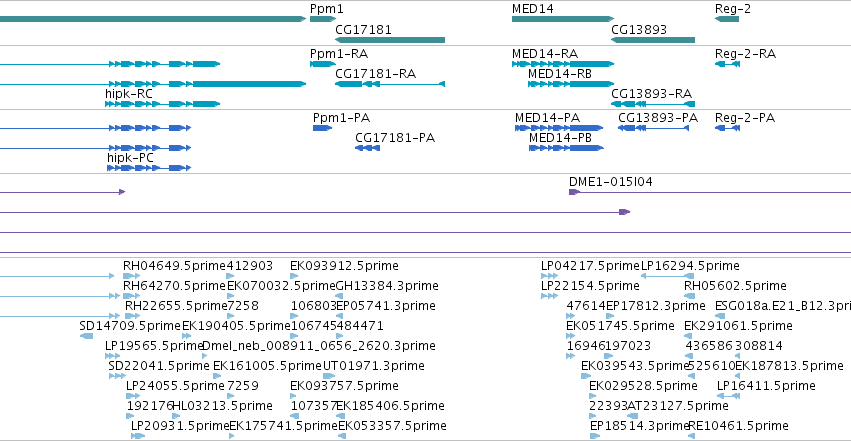
Task: Open EST LP16294.5prime
Action: pos(690,266)
